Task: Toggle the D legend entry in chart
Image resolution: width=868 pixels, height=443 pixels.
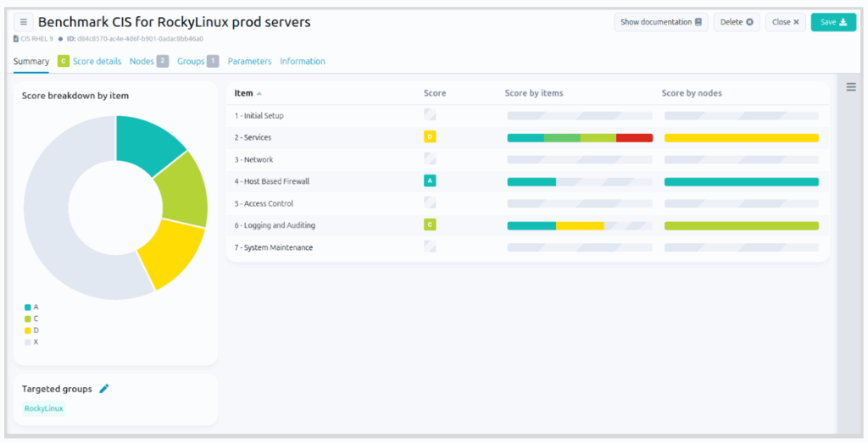Action: pos(31,330)
